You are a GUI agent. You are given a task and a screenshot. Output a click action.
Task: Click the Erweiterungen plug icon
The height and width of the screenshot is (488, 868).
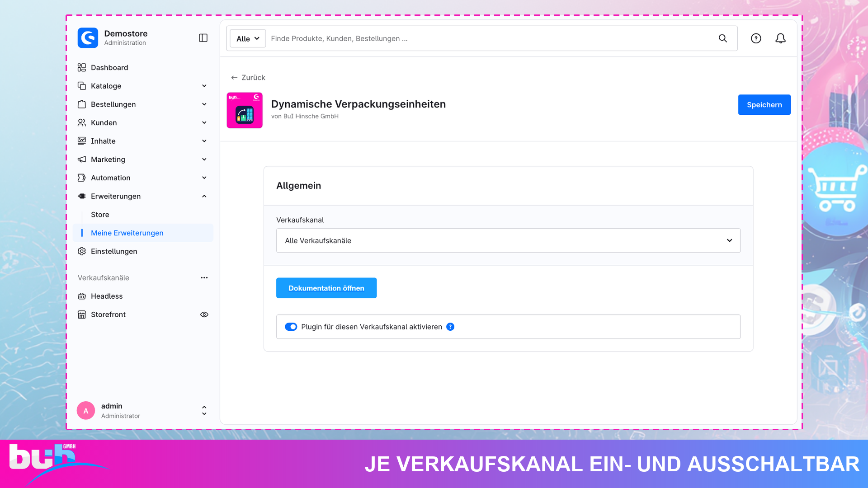(82, 196)
